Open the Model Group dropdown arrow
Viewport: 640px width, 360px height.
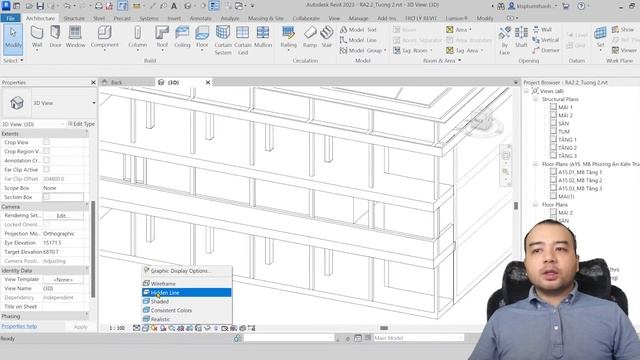385,50
